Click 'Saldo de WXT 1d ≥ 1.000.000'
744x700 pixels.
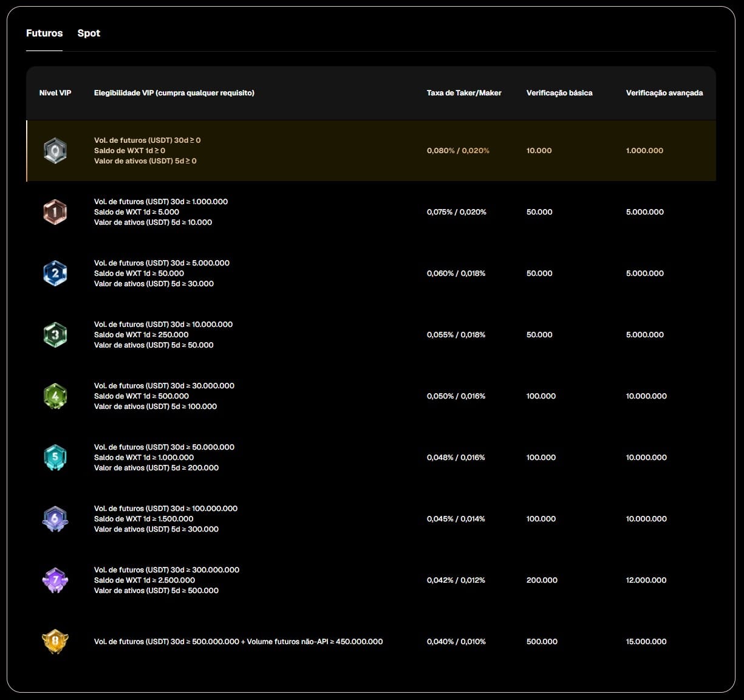(144, 458)
